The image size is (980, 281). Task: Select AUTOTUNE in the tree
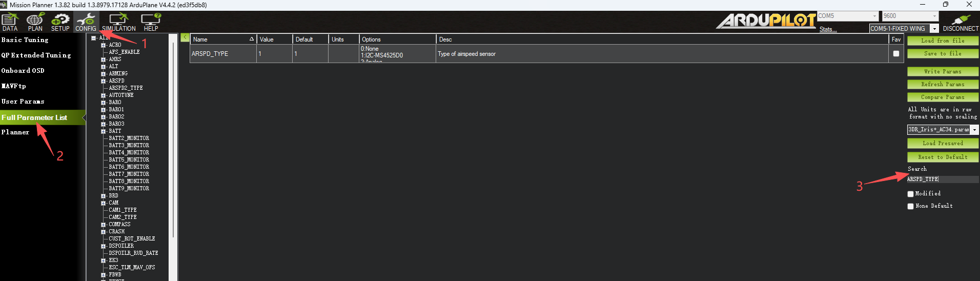(x=121, y=95)
